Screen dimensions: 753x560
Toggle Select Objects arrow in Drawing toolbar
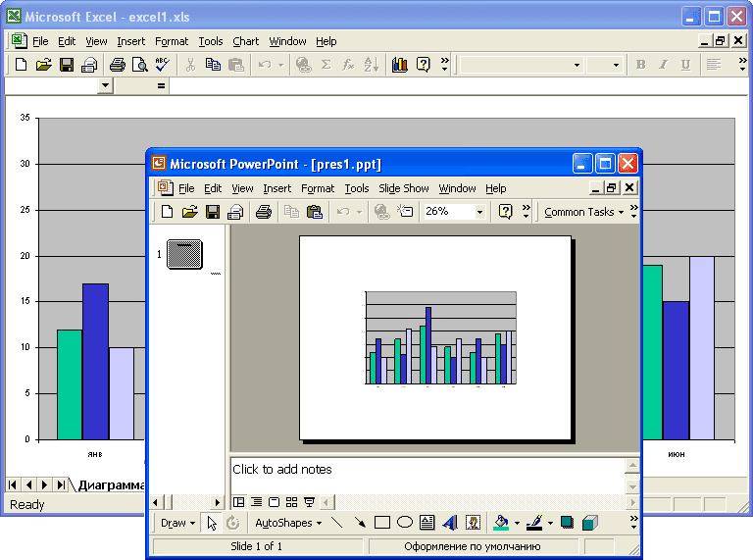[x=212, y=523]
